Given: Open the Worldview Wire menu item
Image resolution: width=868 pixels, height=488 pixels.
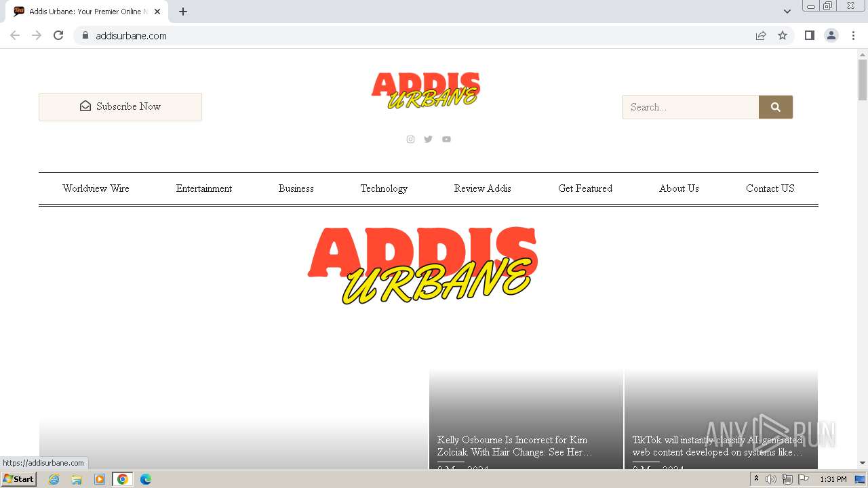Looking at the screenshot, I should tap(96, 188).
